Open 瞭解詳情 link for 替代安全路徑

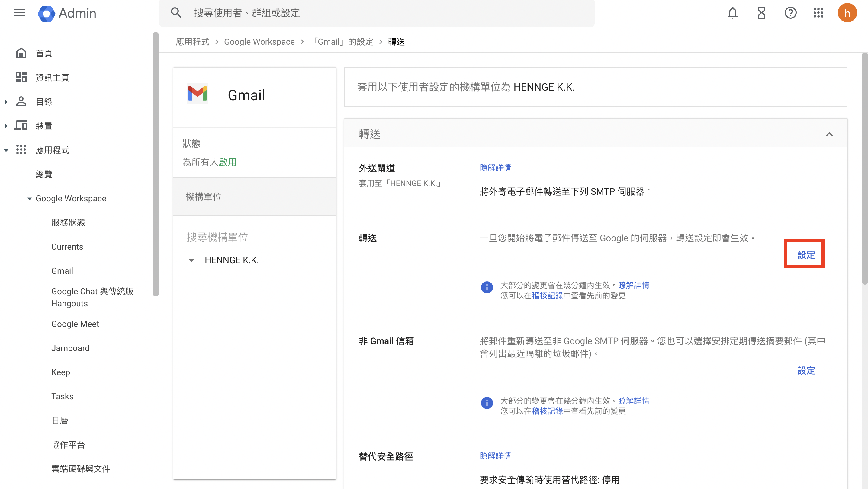coord(495,456)
